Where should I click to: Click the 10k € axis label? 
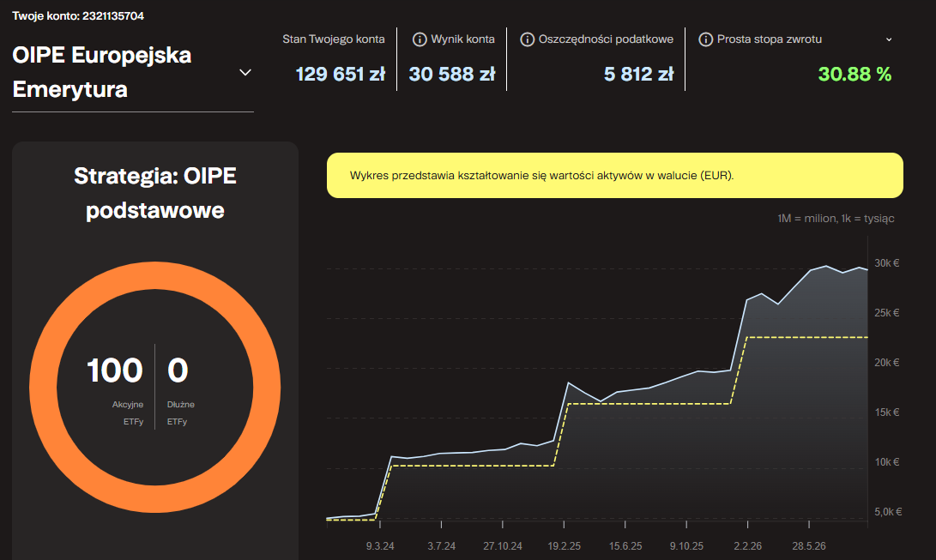(x=887, y=462)
